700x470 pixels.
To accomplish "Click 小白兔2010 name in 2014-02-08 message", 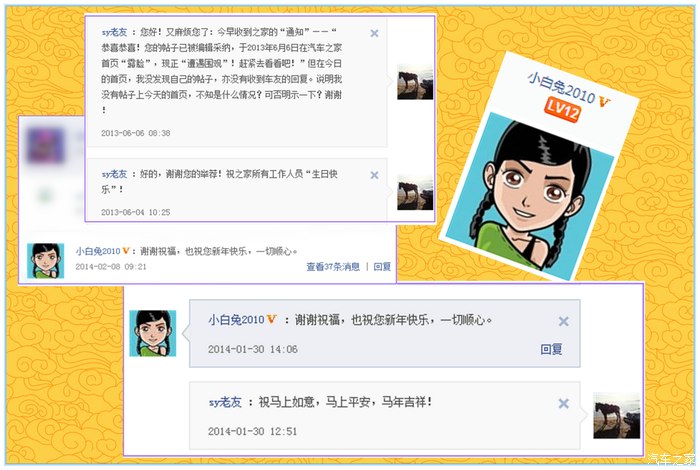I will (x=98, y=251).
